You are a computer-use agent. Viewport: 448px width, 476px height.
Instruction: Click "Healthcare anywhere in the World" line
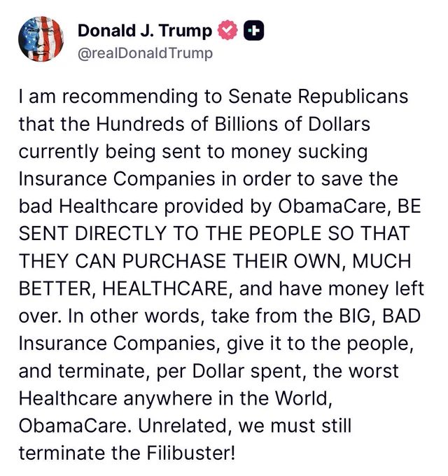(x=174, y=398)
